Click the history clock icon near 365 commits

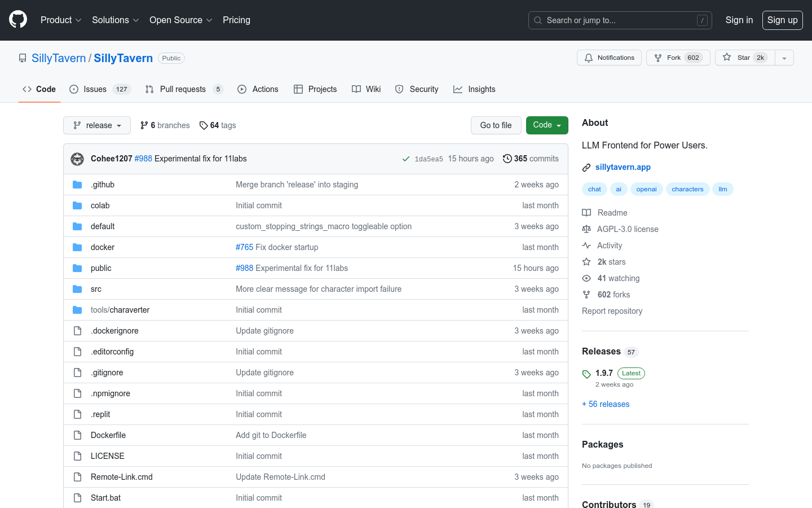(x=507, y=159)
